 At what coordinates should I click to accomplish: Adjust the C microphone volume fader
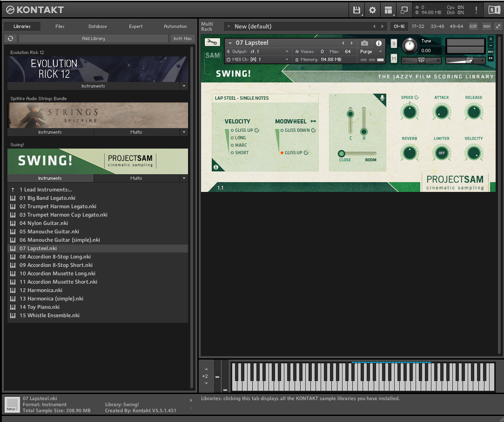pyautogui.click(x=350, y=114)
